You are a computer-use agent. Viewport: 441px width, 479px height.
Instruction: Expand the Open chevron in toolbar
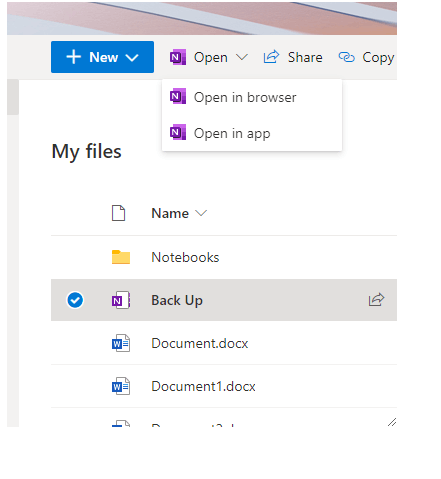[x=242, y=57]
